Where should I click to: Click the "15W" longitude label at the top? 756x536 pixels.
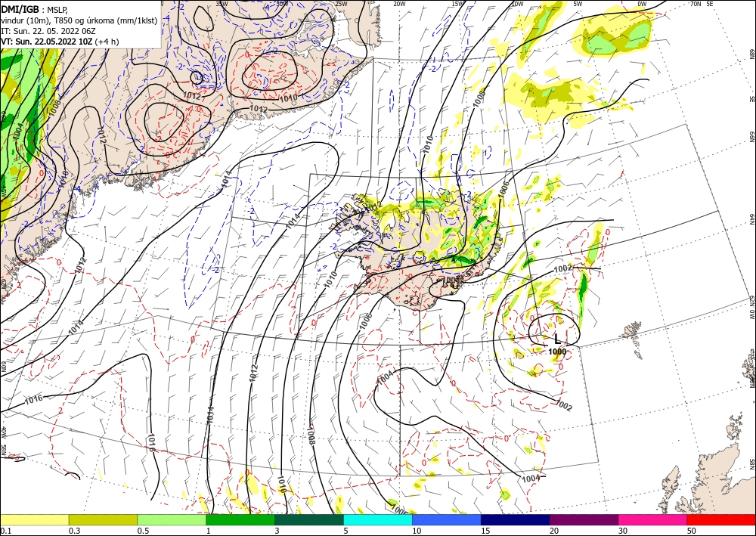point(458,3)
